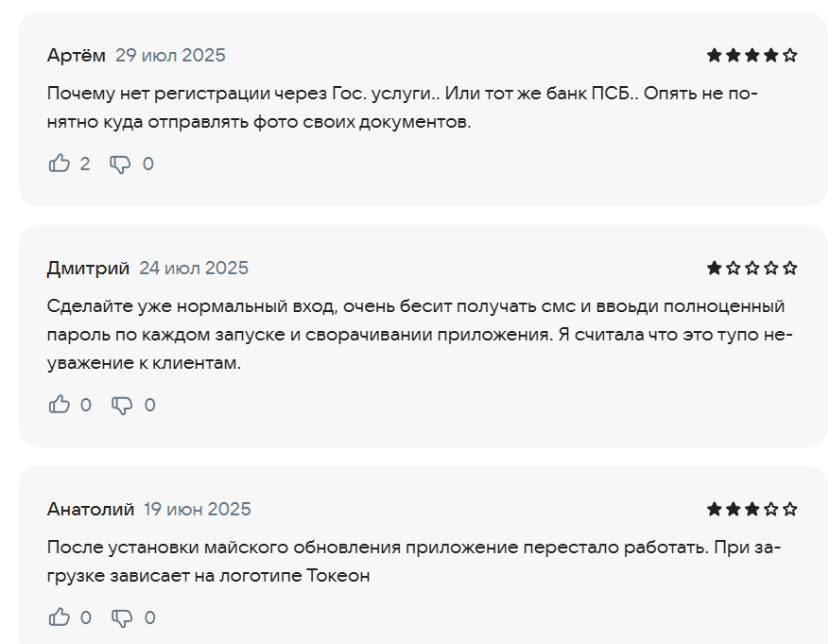Screen dimensions: 830x644
Task: Click Анатолий's three-star rating
Action: [x=752, y=509]
